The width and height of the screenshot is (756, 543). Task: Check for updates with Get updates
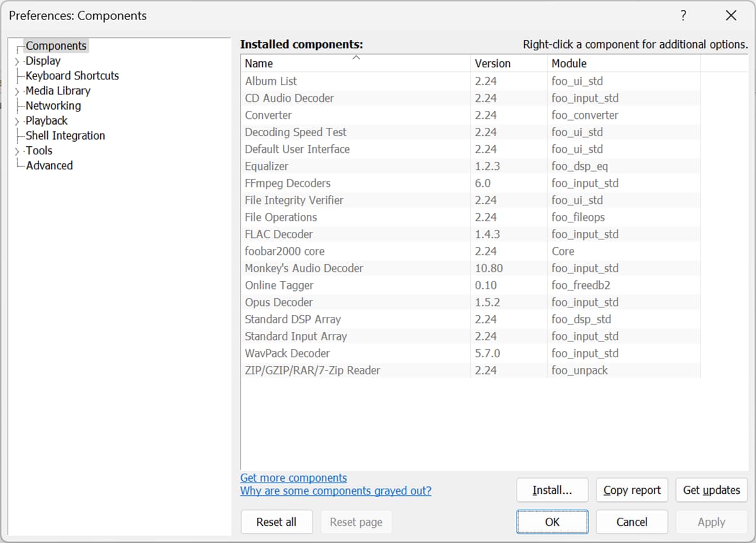coord(711,490)
